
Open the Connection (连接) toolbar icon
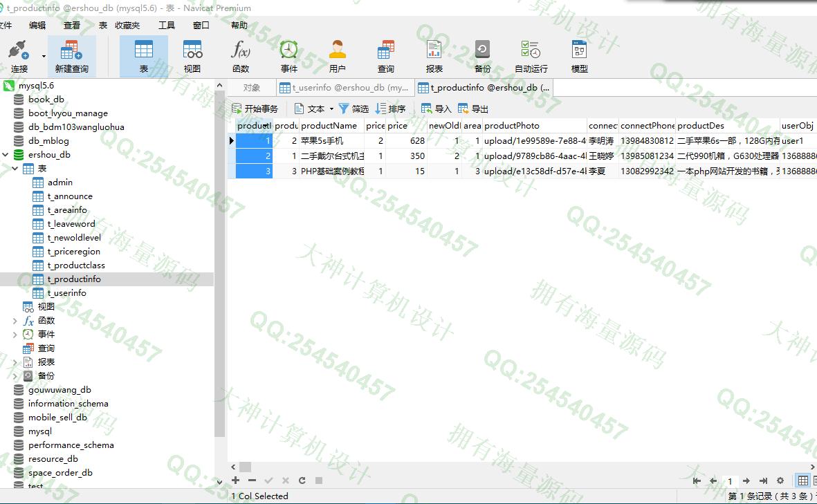point(19,56)
